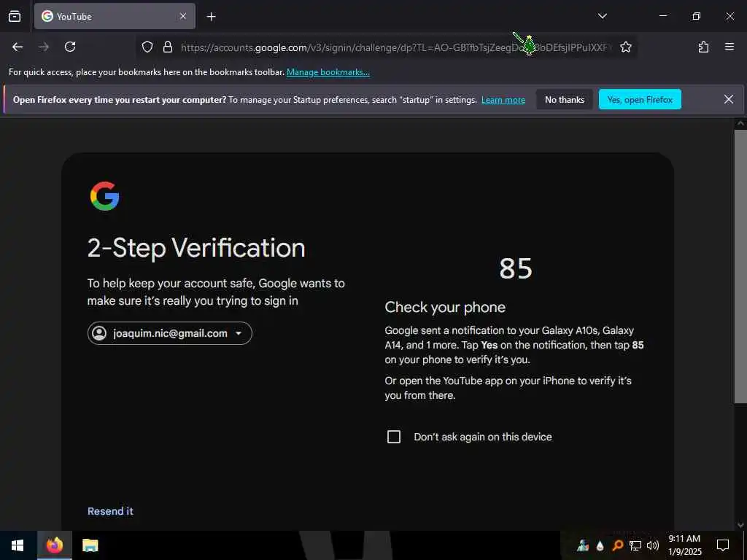
Task: Select the YouTube browser tab
Action: pos(115,16)
